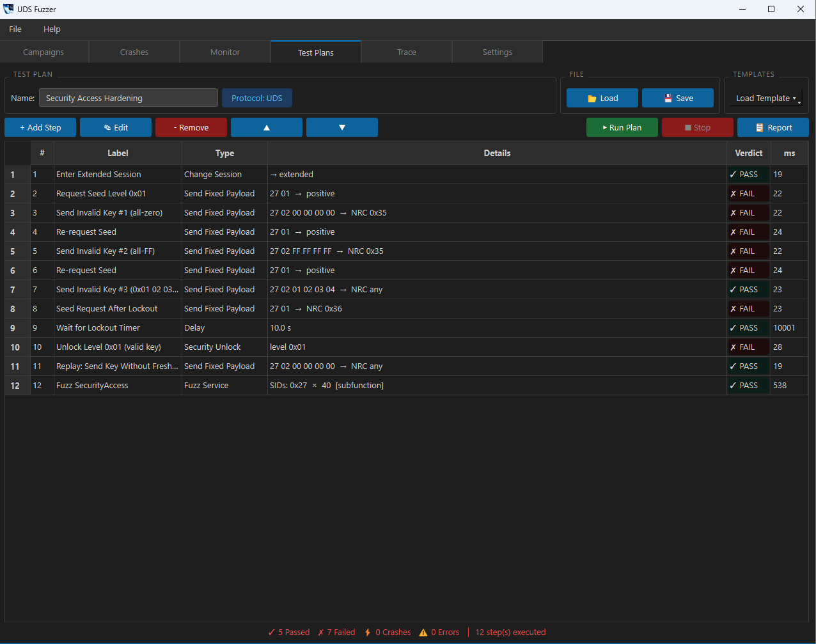Generate the Report

click(773, 127)
